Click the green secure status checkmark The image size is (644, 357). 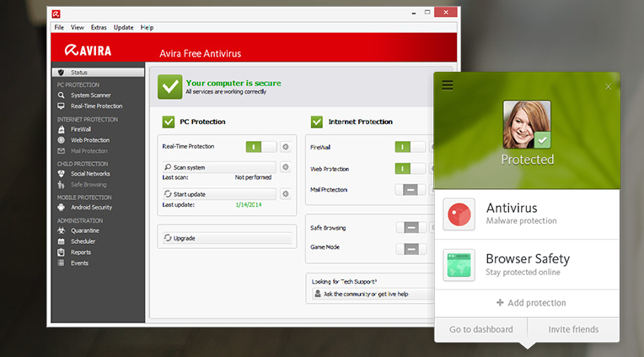tap(169, 87)
